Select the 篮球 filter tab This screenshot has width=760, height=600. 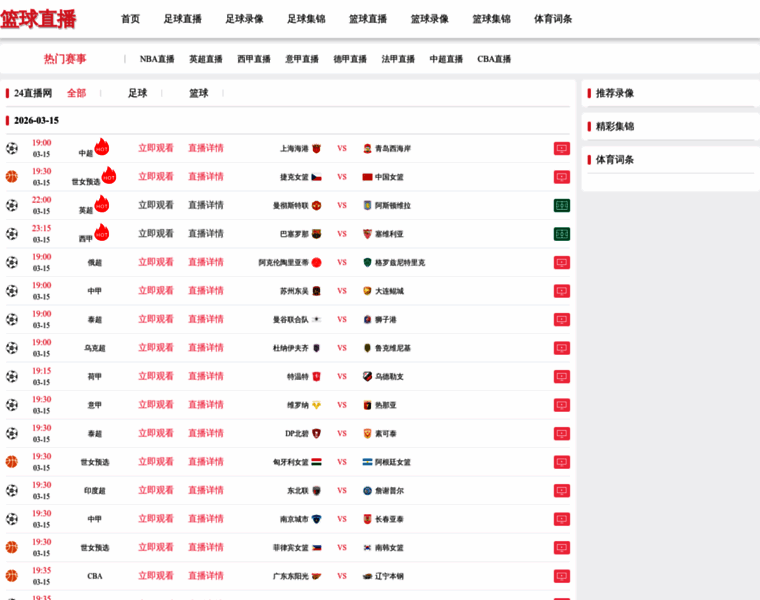[198, 93]
